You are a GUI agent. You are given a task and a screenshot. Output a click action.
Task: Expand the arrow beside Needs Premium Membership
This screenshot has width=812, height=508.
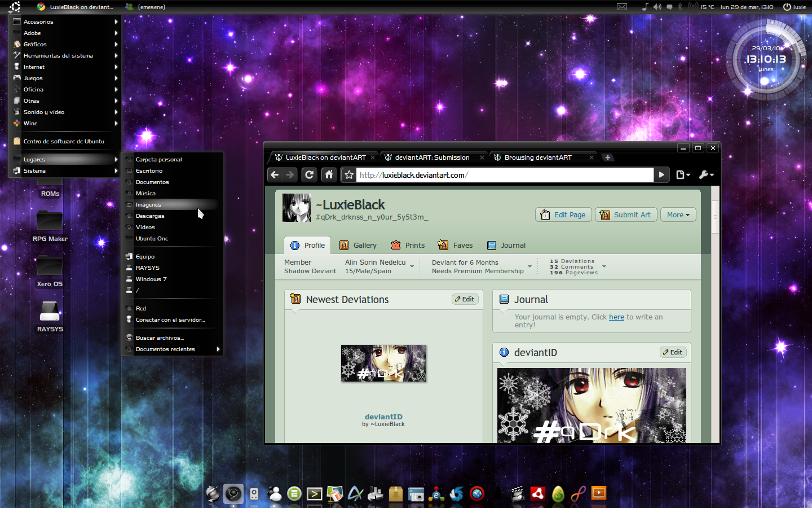pos(529,266)
